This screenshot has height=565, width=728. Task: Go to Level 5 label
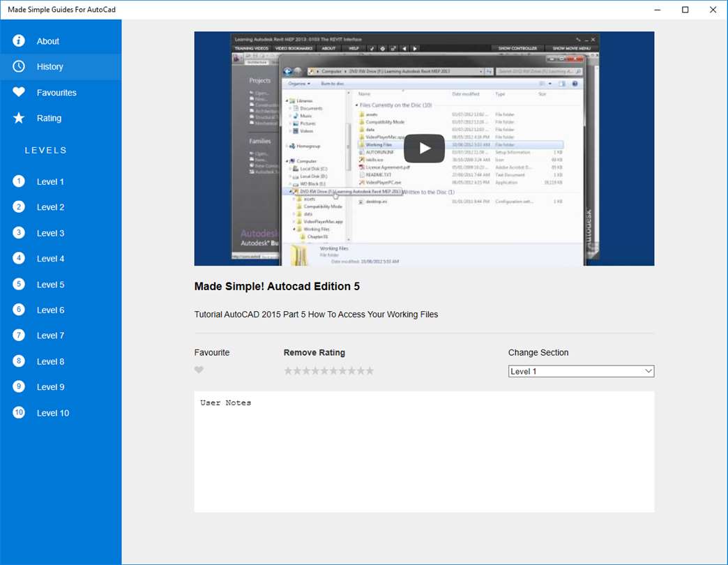point(51,285)
